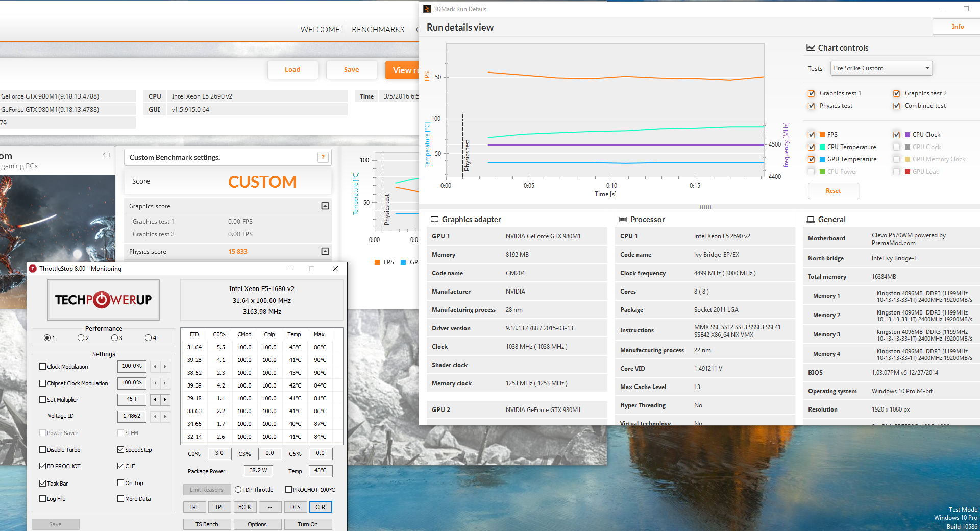This screenshot has height=531, width=980.
Task: Enable GPU Clock chart series
Action: pyautogui.click(x=897, y=147)
